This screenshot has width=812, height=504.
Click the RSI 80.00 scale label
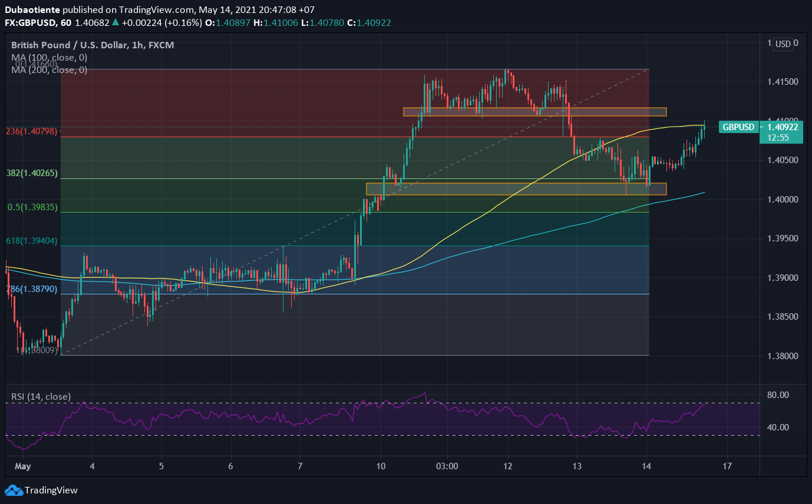pos(778,395)
